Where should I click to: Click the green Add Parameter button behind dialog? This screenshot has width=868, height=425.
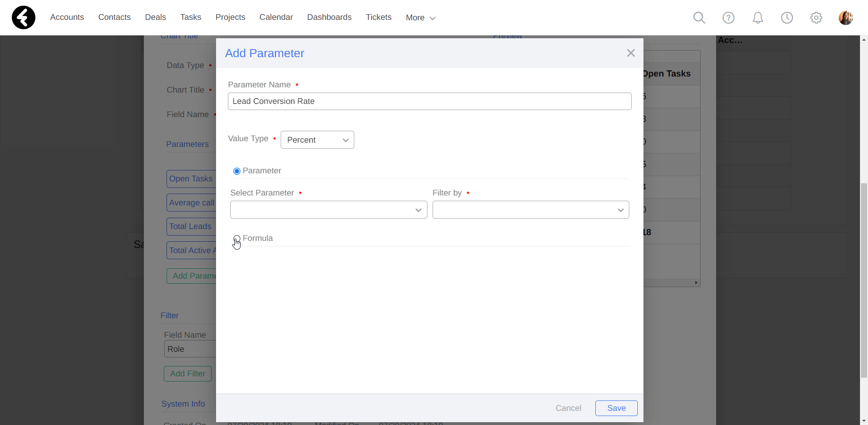(192, 276)
